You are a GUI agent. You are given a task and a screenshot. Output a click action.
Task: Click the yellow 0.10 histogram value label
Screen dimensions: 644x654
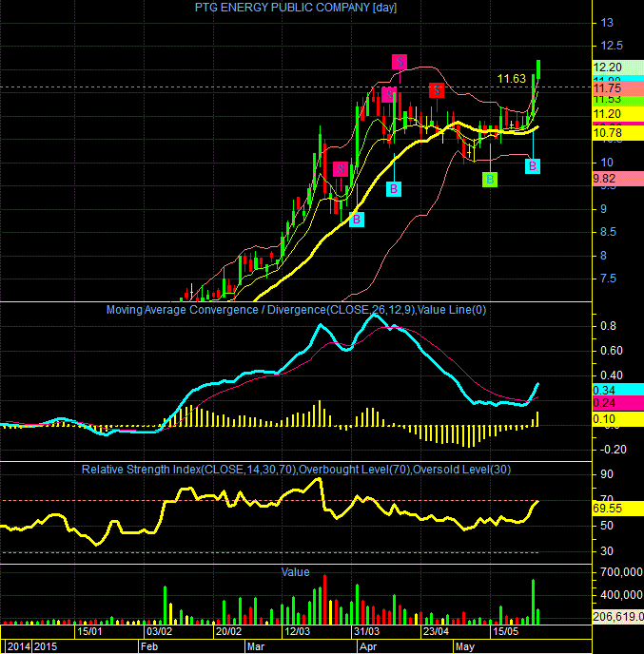pos(618,419)
